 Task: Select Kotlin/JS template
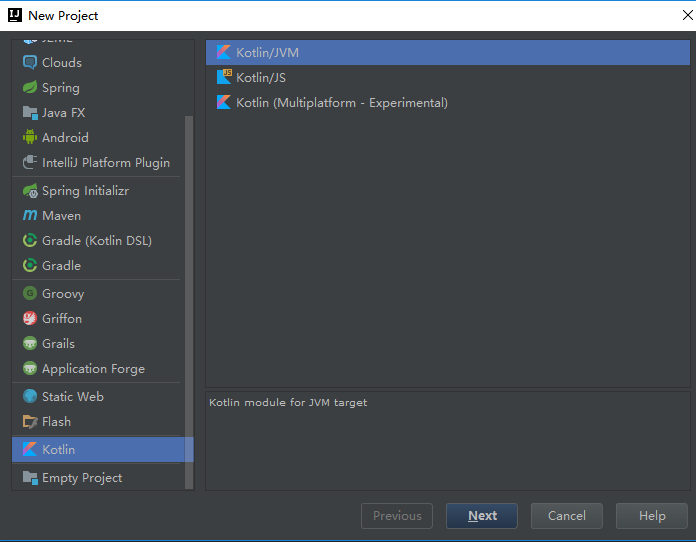click(448, 78)
